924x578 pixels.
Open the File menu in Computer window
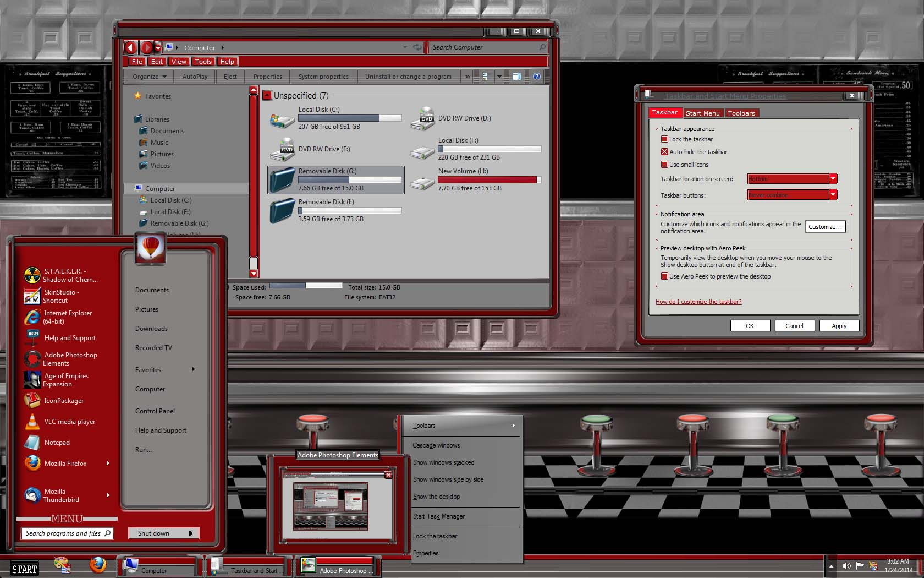tap(137, 62)
